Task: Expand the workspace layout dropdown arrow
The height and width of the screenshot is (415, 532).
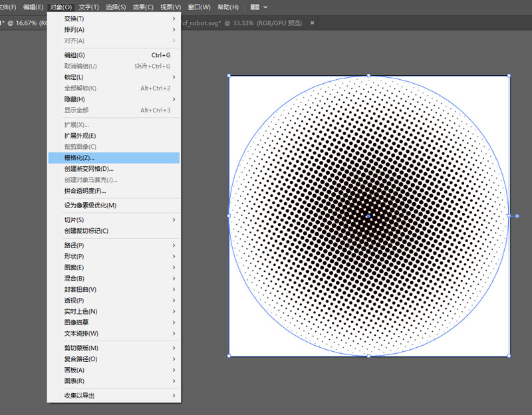Action: point(265,7)
